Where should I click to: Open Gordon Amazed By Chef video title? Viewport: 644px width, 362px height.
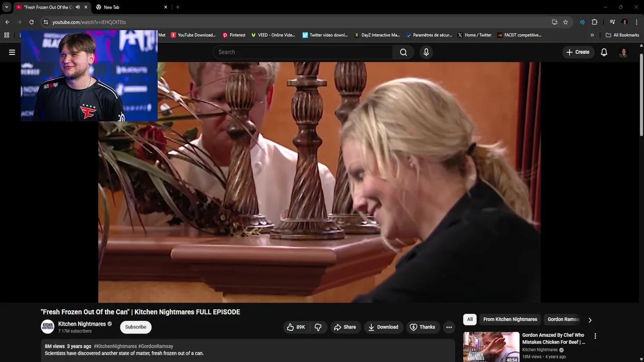click(554, 338)
